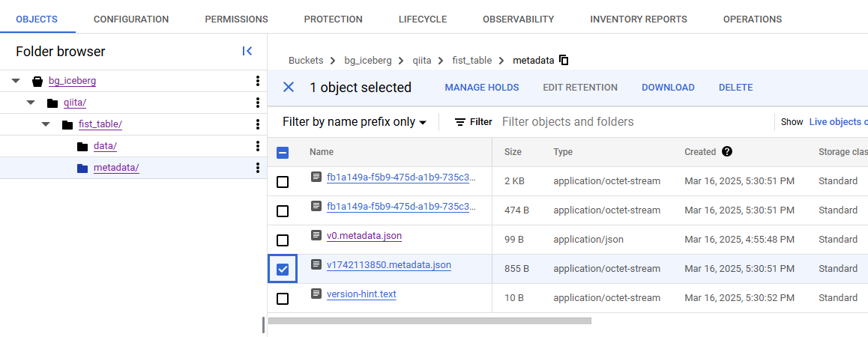Open the bg_iceberg bucket three-dot menu
This screenshot has width=868, height=337.
pos(258,81)
